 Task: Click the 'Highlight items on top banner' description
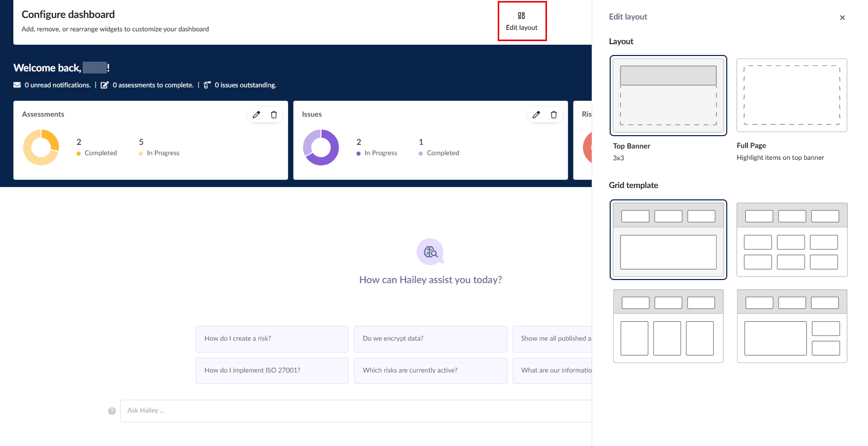pyautogui.click(x=780, y=158)
